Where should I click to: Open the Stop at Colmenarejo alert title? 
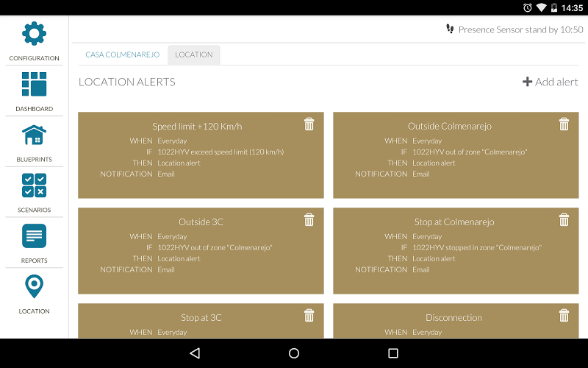pos(454,222)
